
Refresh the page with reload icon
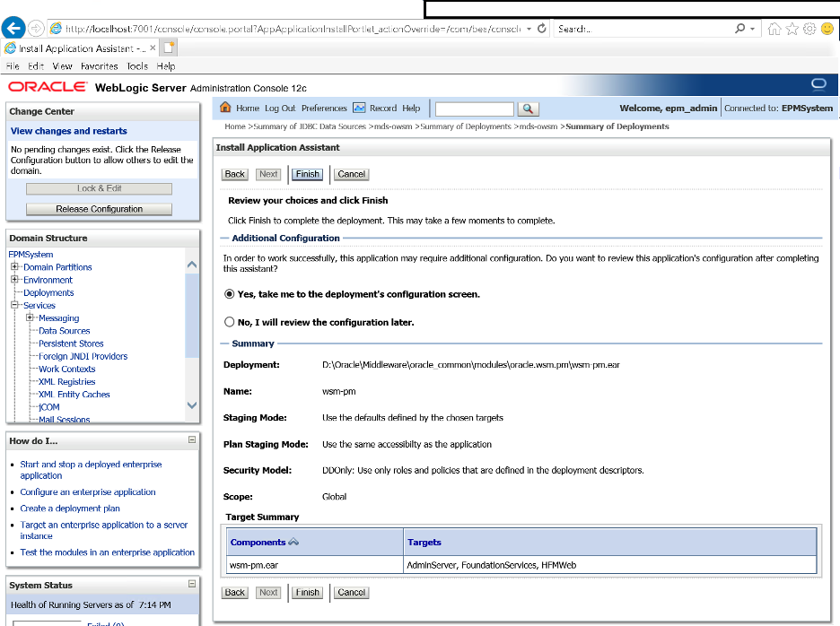pyautogui.click(x=542, y=29)
